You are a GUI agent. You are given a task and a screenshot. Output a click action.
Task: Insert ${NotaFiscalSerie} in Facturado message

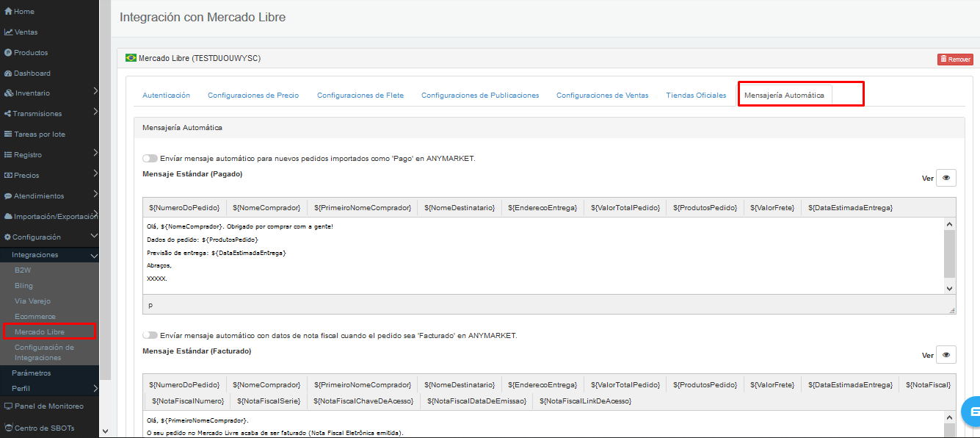point(269,401)
